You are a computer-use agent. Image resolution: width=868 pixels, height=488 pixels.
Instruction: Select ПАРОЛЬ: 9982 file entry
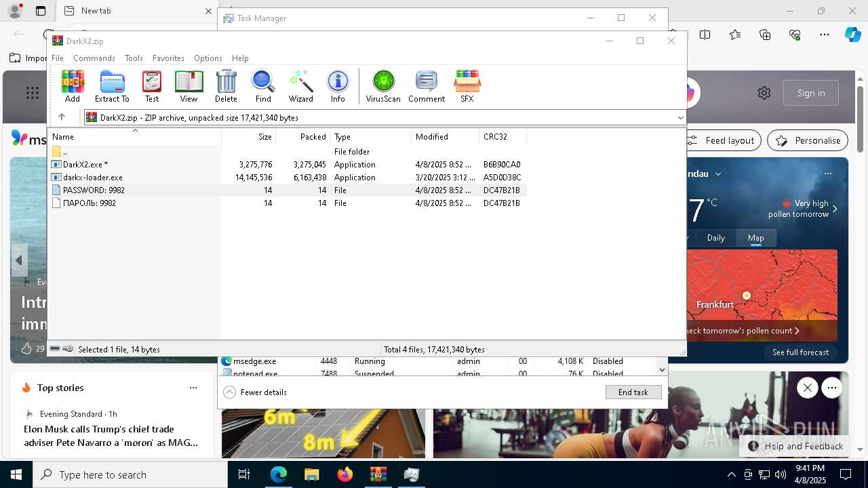coord(288,203)
